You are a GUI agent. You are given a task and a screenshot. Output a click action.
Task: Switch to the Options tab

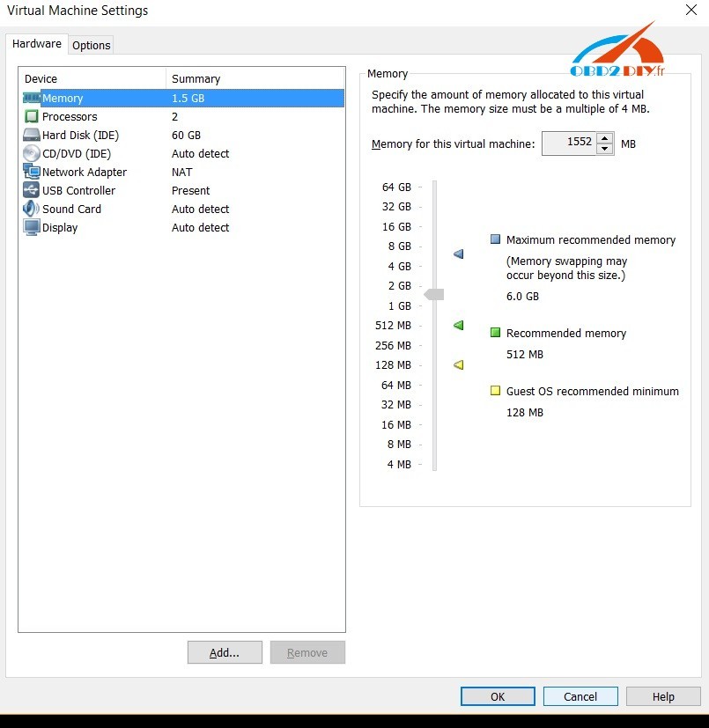click(91, 46)
